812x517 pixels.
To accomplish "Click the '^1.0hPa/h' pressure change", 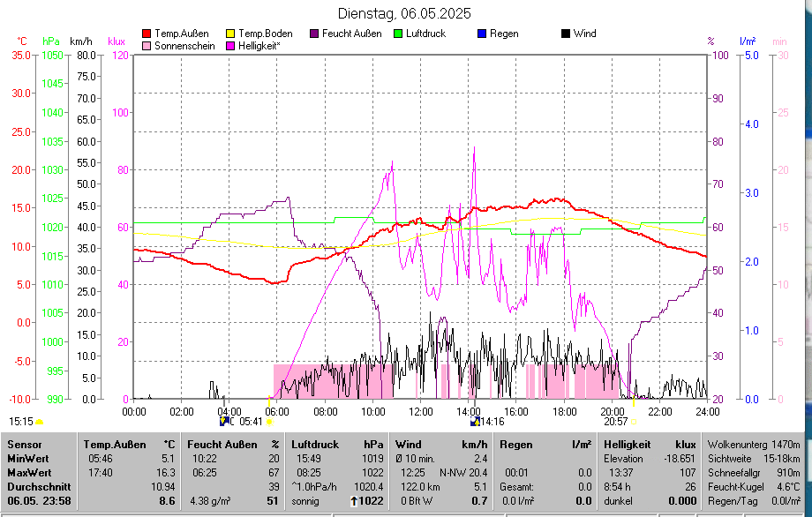I will [x=314, y=487].
